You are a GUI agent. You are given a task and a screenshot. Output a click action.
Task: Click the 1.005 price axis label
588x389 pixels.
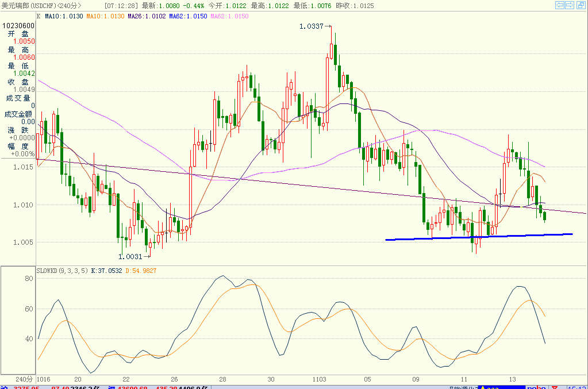click(23, 242)
